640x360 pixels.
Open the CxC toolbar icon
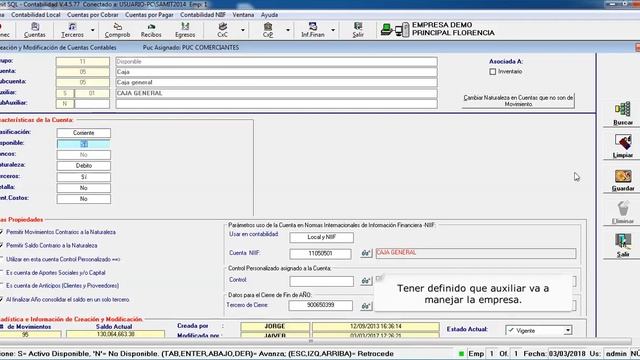222,30
